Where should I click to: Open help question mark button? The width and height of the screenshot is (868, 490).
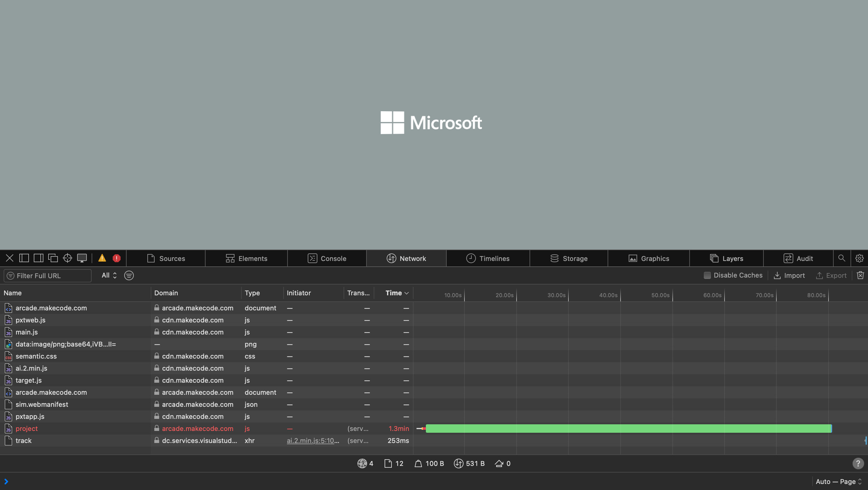pyautogui.click(x=858, y=463)
